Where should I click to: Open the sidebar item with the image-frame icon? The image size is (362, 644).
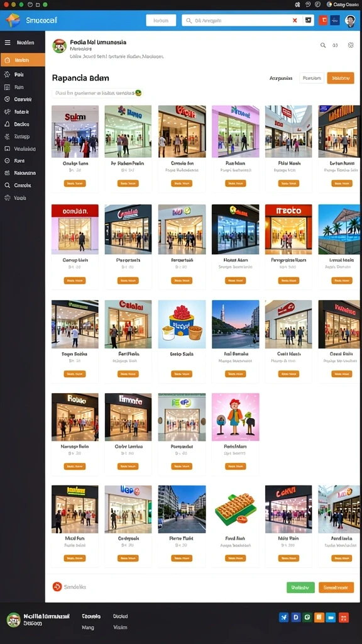click(19, 148)
